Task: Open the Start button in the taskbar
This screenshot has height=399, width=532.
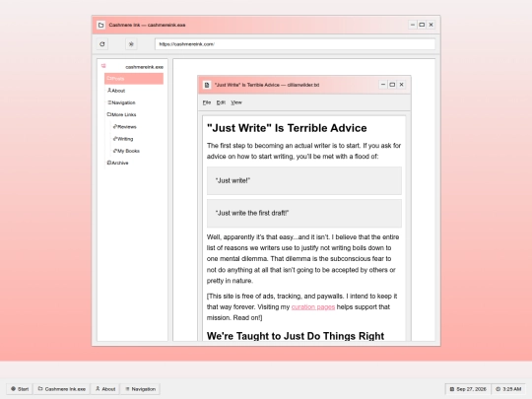Action: click(x=20, y=389)
